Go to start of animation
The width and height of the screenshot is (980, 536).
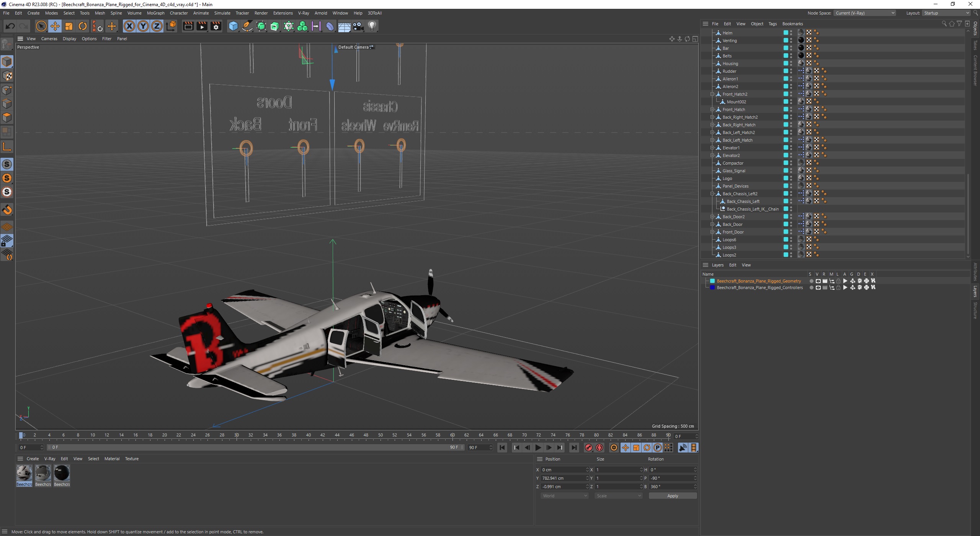coord(502,448)
